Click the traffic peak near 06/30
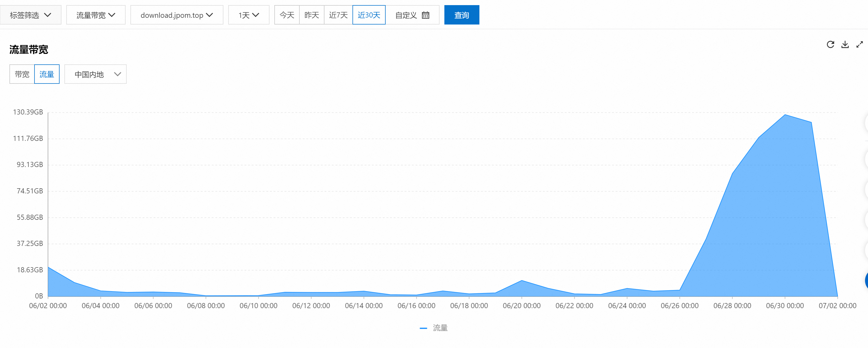 click(785, 115)
